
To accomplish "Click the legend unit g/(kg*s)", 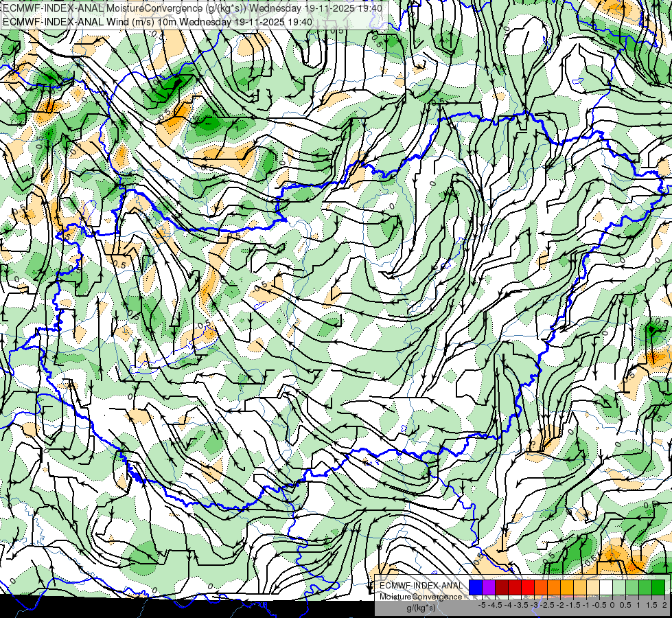I will tap(421, 608).
